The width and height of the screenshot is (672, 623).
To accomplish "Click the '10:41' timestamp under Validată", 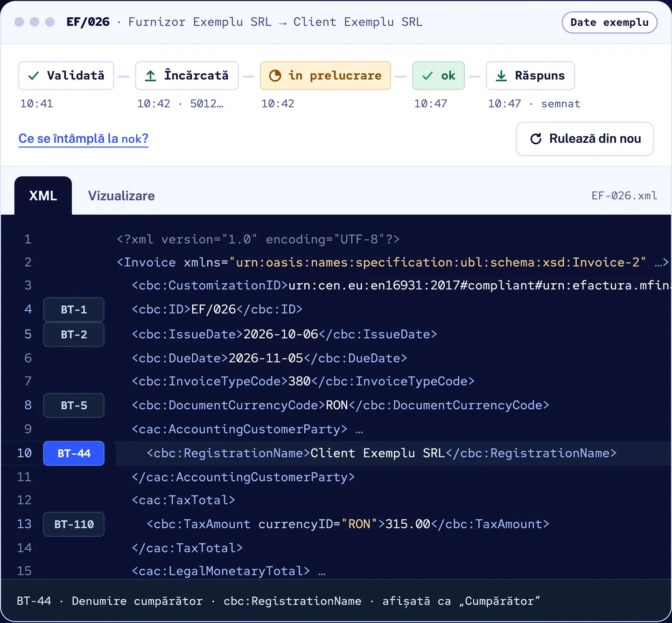I will click(36, 104).
